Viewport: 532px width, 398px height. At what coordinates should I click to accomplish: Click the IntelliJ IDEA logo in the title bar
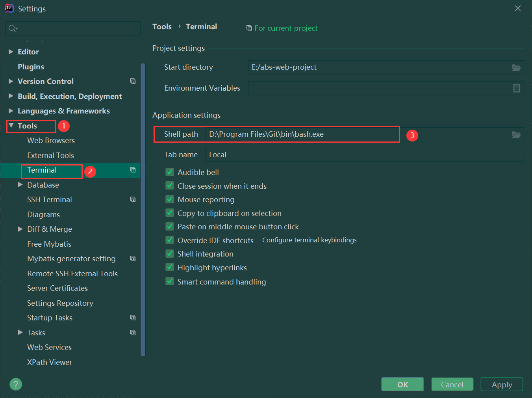click(x=9, y=8)
